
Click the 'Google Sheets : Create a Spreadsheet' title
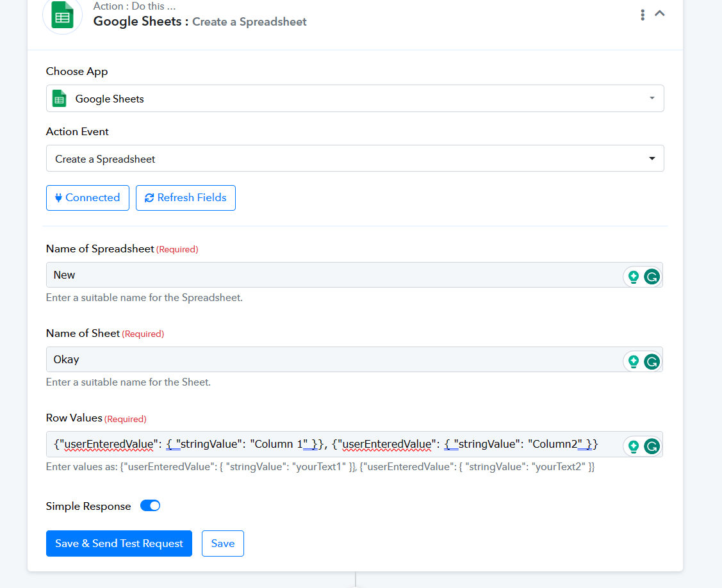(x=200, y=22)
